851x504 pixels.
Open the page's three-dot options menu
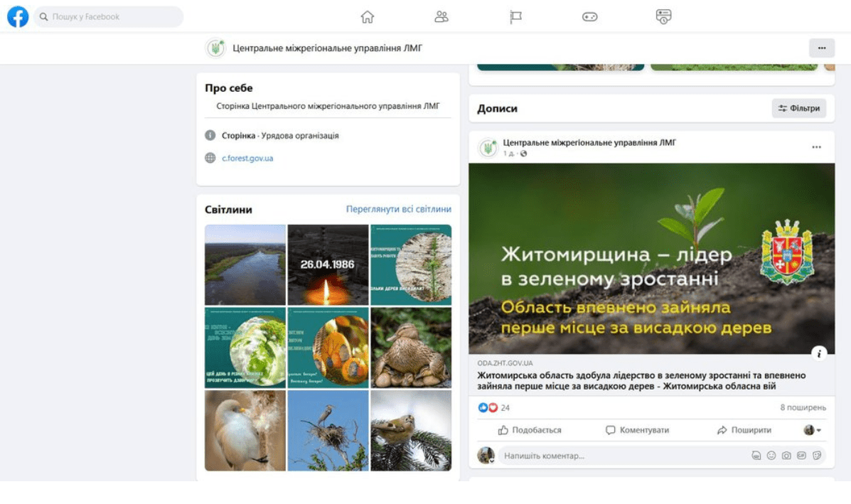click(x=821, y=48)
